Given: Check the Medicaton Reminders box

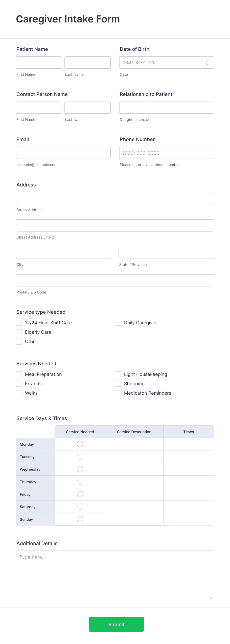Looking at the screenshot, I should tap(118, 393).
